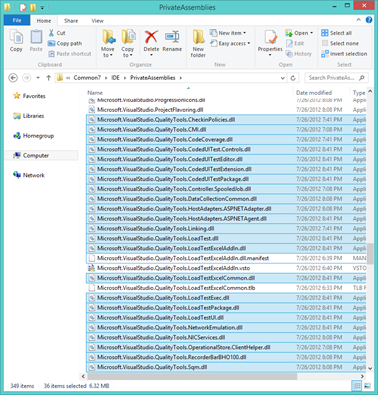Click the Copy icon in Clipboard group

pyautogui.click(x=16, y=41)
